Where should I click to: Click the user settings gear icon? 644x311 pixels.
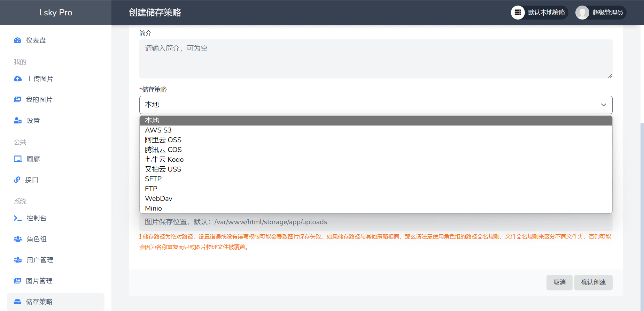pos(18,121)
